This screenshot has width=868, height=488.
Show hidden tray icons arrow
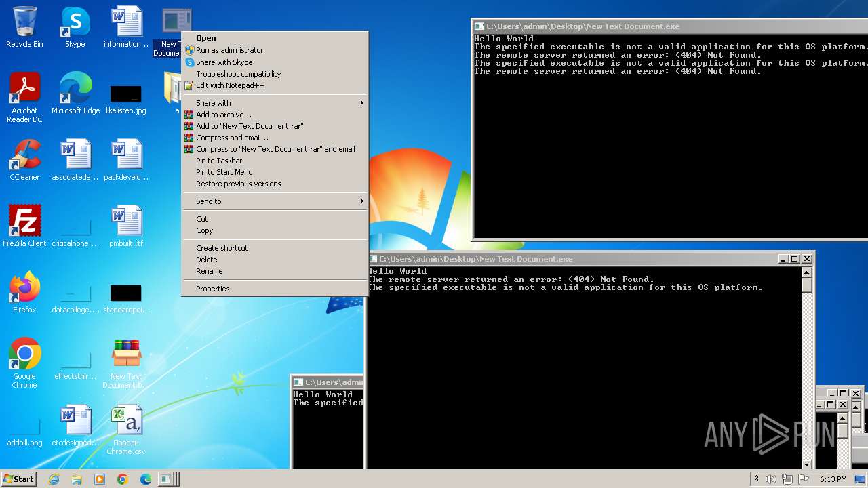[756, 479]
